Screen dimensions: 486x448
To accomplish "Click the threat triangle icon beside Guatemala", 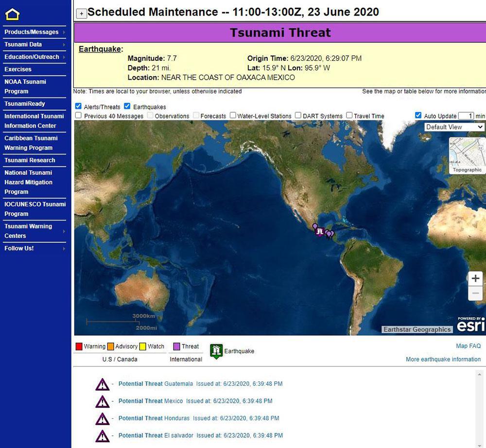I will 102,384.
